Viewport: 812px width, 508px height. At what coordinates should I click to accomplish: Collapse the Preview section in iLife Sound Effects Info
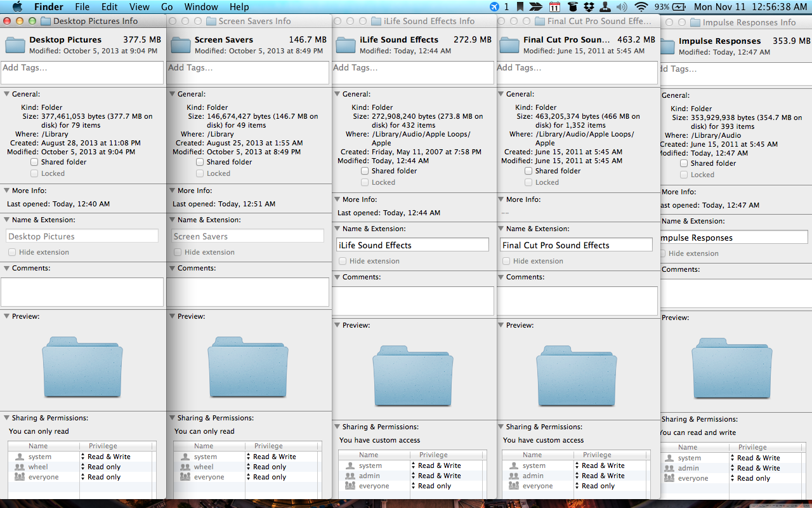(337, 325)
